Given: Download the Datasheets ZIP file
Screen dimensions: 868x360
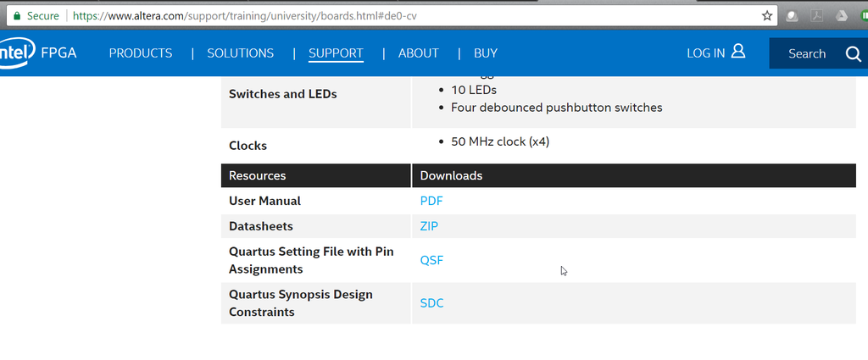Looking at the screenshot, I should coord(429,226).
